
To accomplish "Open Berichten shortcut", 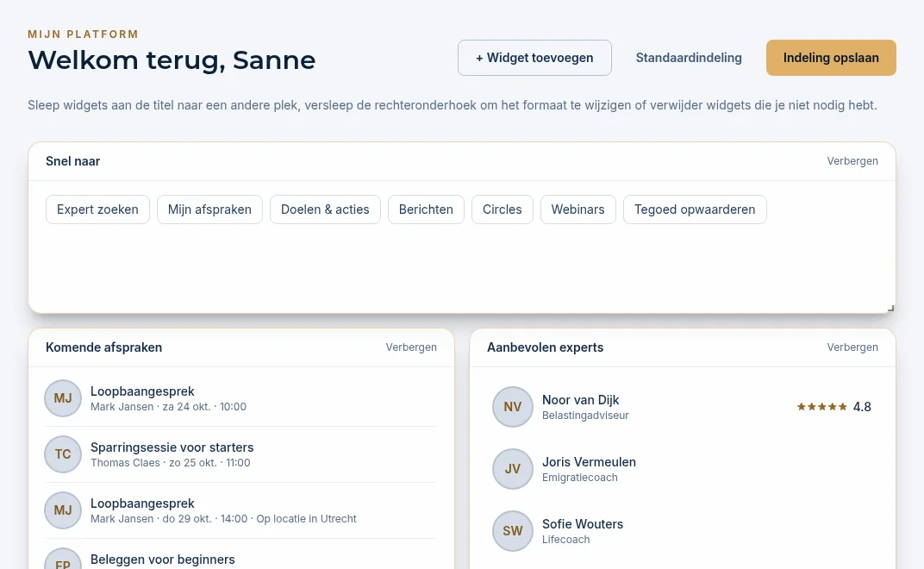I will point(426,209).
